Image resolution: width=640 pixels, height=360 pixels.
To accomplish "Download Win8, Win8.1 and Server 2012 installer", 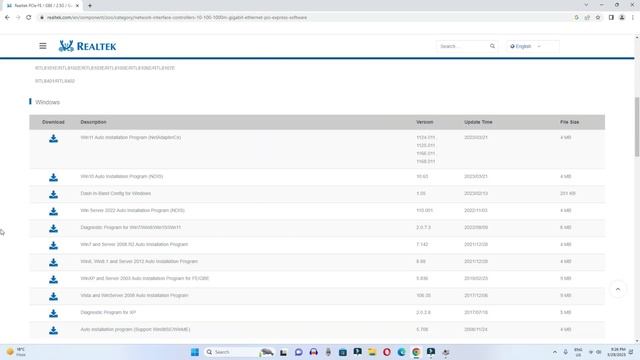I will [53, 262].
